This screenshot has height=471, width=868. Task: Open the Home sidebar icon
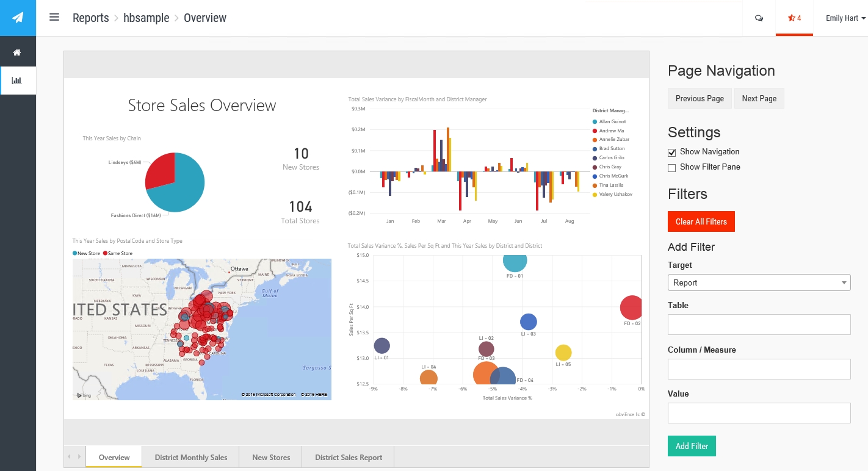pos(17,52)
